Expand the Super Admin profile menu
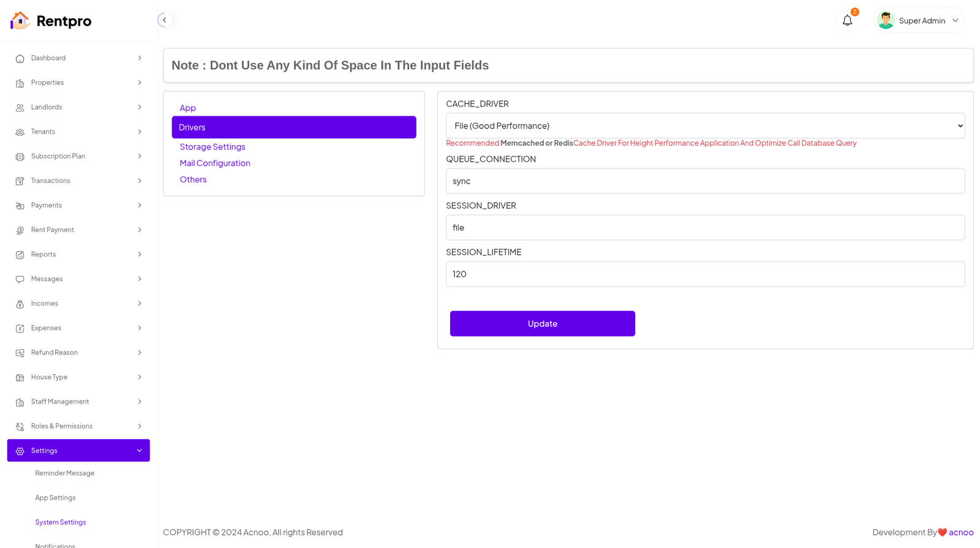The width and height of the screenshot is (980, 548). [x=955, y=21]
